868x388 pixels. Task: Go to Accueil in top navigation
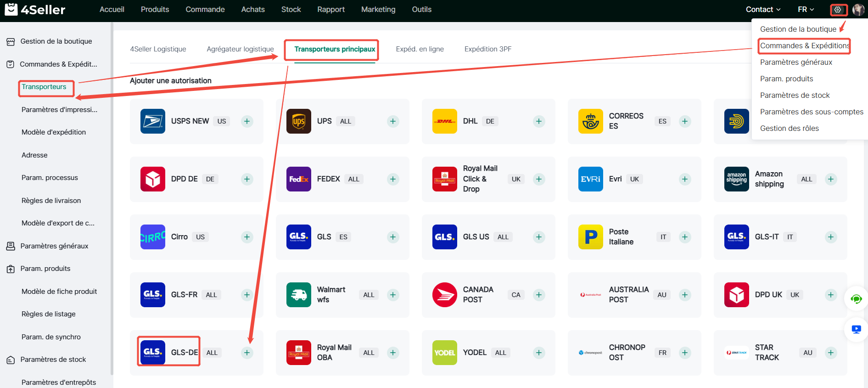coord(112,10)
